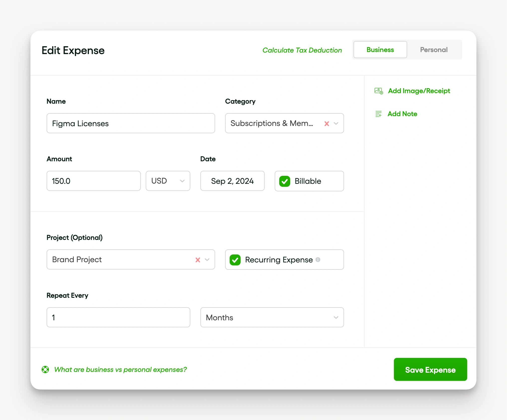Viewport: 507px width, 420px height.
Task: Click the 150.0 amount field
Action: (93, 181)
